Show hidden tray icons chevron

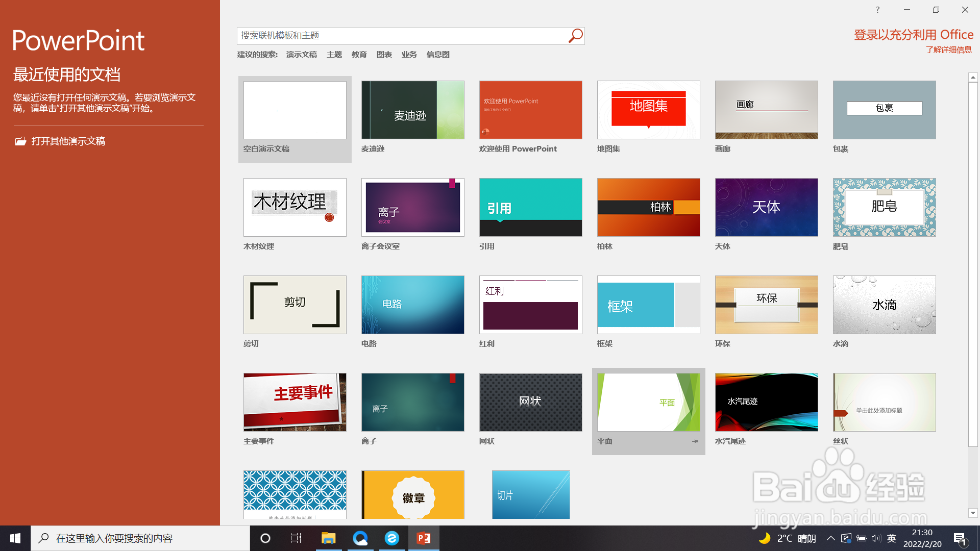[x=831, y=538]
